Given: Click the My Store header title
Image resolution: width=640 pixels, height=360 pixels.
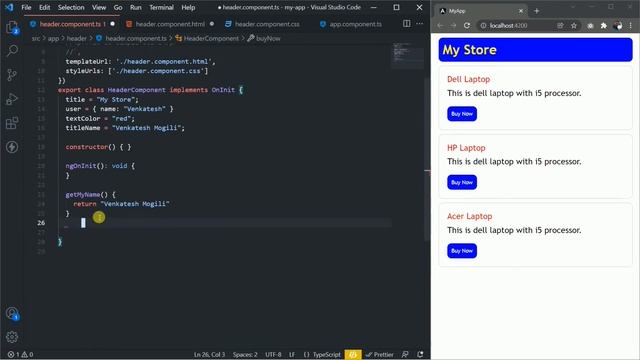Looking at the screenshot, I should click(x=469, y=50).
